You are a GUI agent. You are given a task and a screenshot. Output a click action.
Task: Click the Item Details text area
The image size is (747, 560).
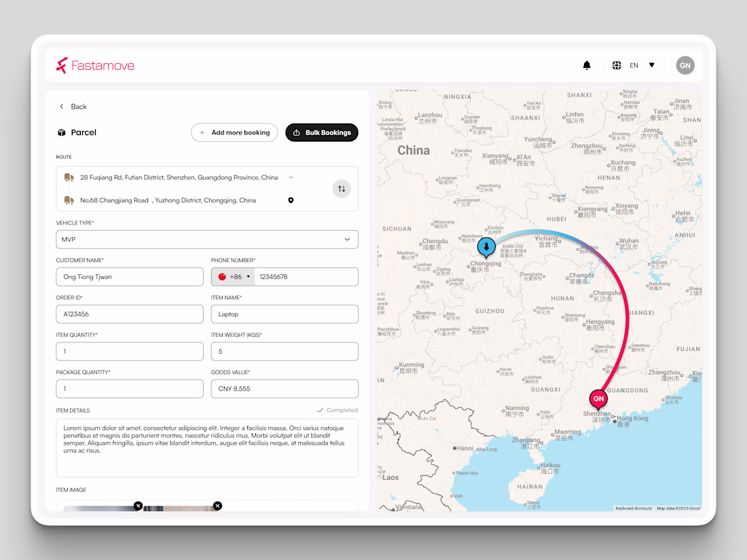click(206, 447)
